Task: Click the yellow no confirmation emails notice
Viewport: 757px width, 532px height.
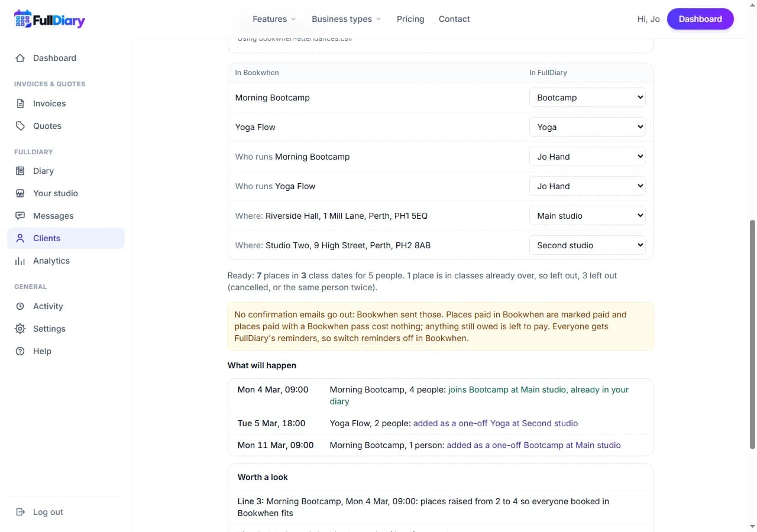Action: point(441,326)
